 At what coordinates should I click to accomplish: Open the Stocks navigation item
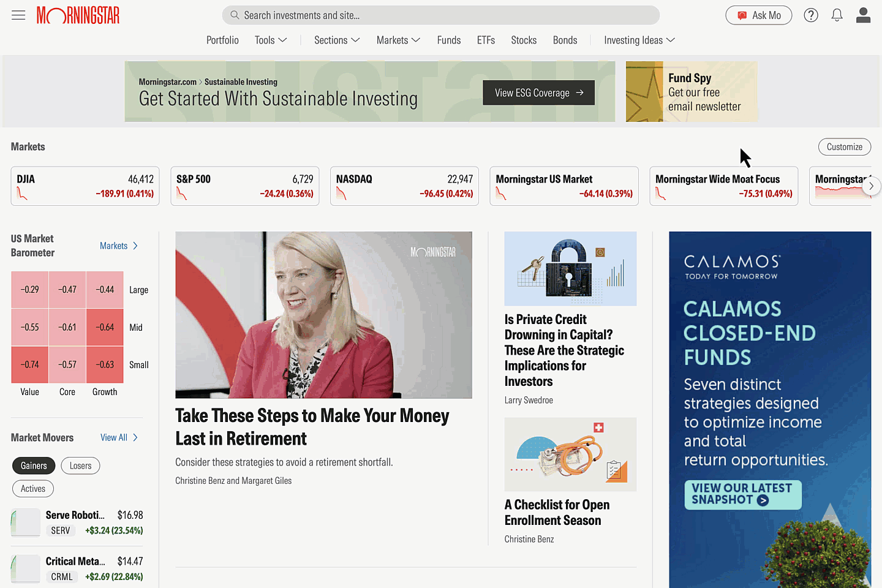click(524, 40)
